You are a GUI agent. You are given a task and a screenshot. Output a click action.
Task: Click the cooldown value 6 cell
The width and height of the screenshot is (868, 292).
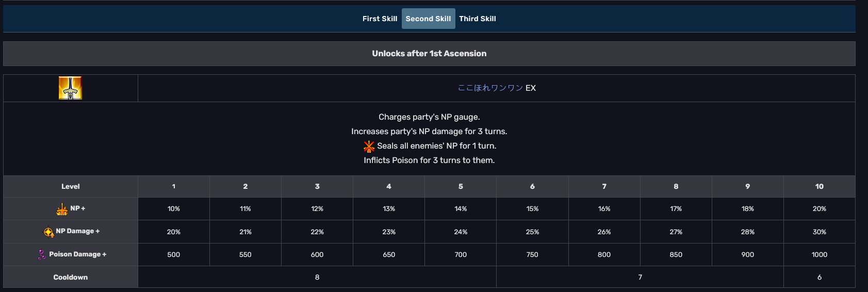820,277
